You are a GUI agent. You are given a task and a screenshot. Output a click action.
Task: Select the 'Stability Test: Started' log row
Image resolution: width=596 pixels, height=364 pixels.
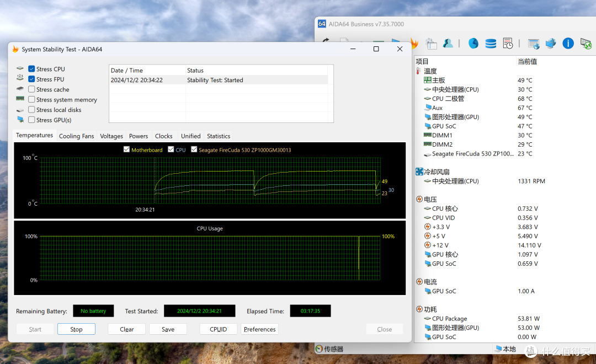click(219, 80)
